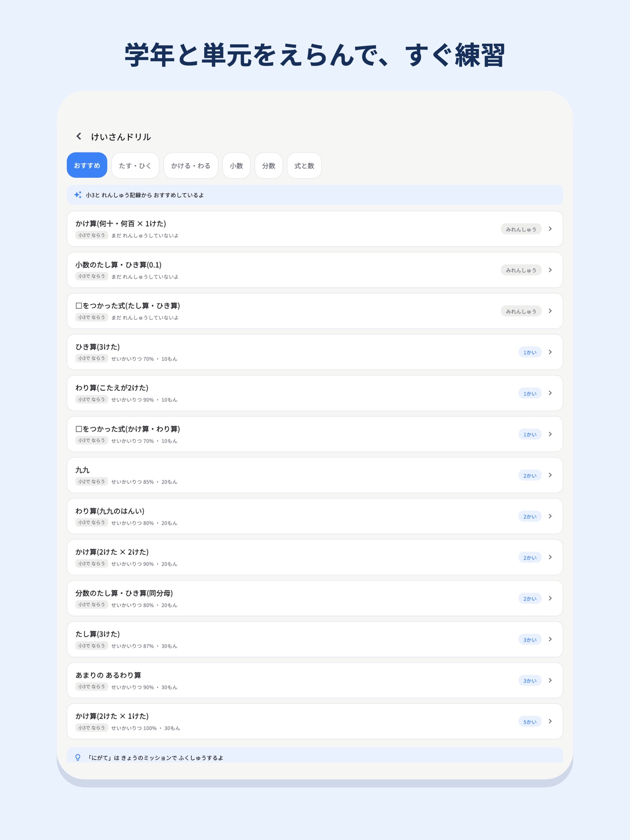Image resolution: width=630 pixels, height=840 pixels.
Task: Tap the chevron for □をつかった式(かけ算・わり算)
Action: click(550, 434)
